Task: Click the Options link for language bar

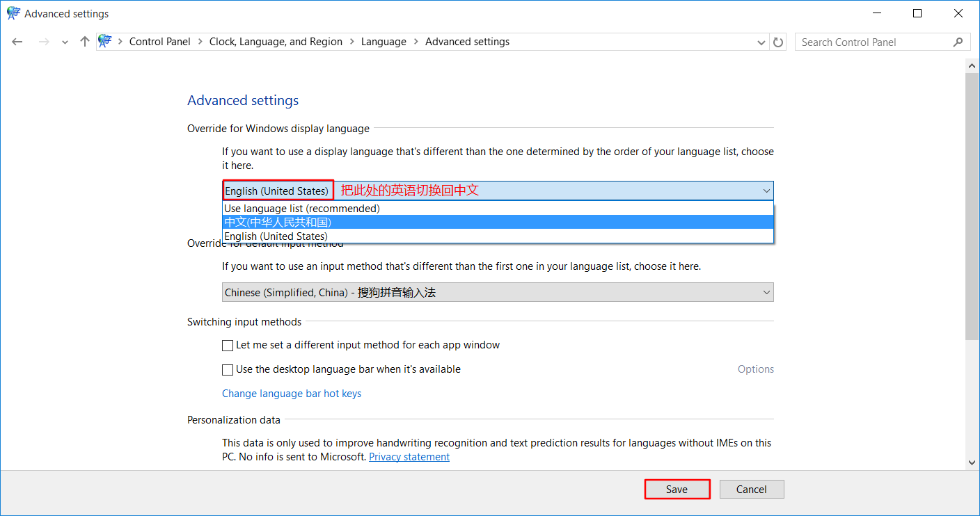Action: [756, 369]
